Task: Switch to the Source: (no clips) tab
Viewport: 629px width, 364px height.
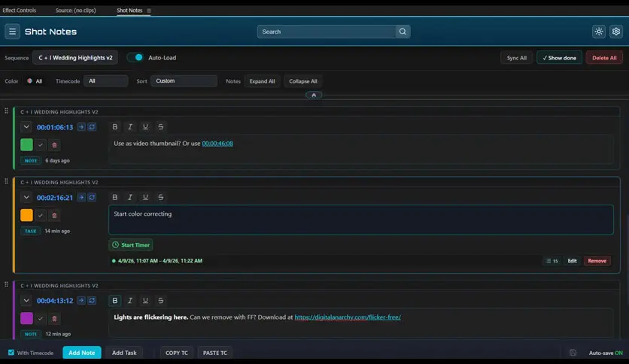Action: click(x=75, y=11)
